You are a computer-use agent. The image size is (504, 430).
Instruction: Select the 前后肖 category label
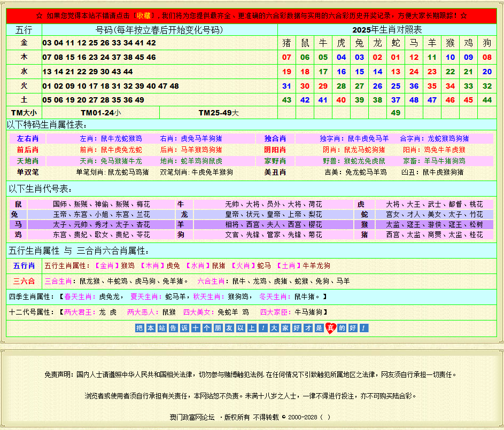click(28, 150)
